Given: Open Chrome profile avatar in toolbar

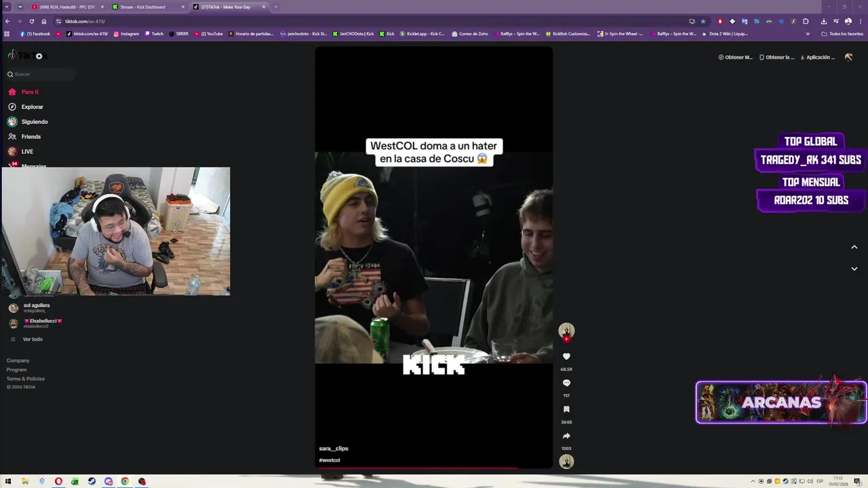Looking at the screenshot, I should tap(848, 21).
